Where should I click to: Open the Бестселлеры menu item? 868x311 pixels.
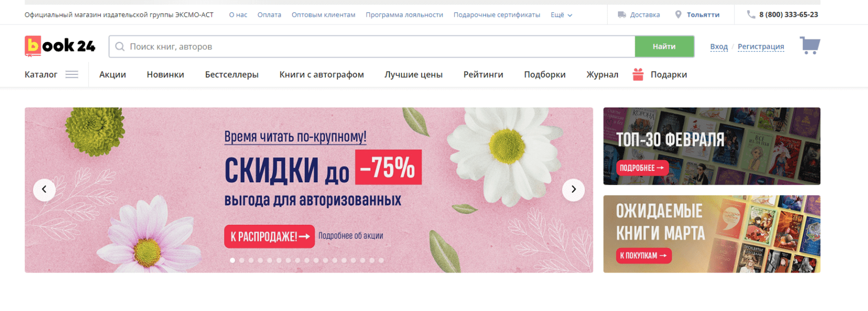[x=232, y=74]
